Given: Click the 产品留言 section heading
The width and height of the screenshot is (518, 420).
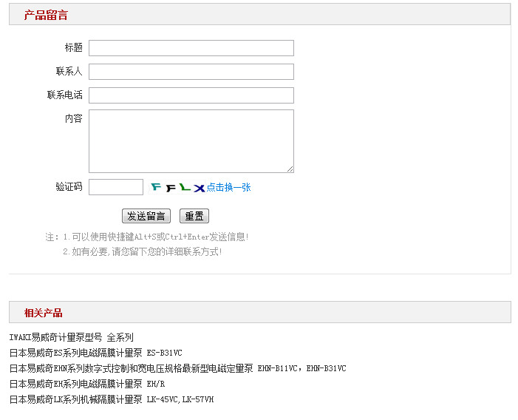Looking at the screenshot, I should coord(46,15).
